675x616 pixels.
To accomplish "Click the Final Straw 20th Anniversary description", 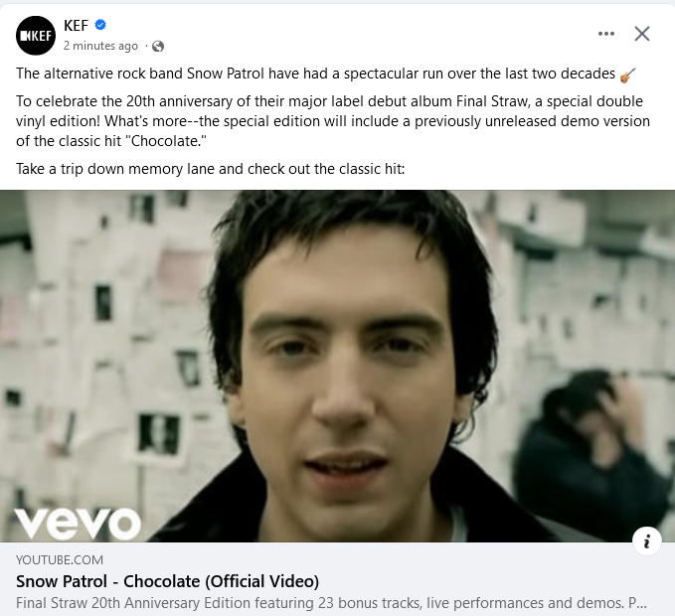I will [331, 603].
